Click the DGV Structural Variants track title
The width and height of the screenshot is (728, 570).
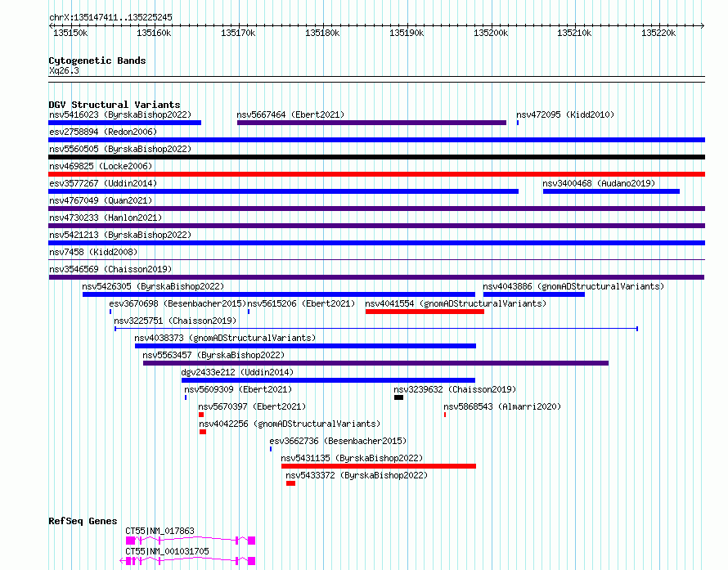(115, 105)
